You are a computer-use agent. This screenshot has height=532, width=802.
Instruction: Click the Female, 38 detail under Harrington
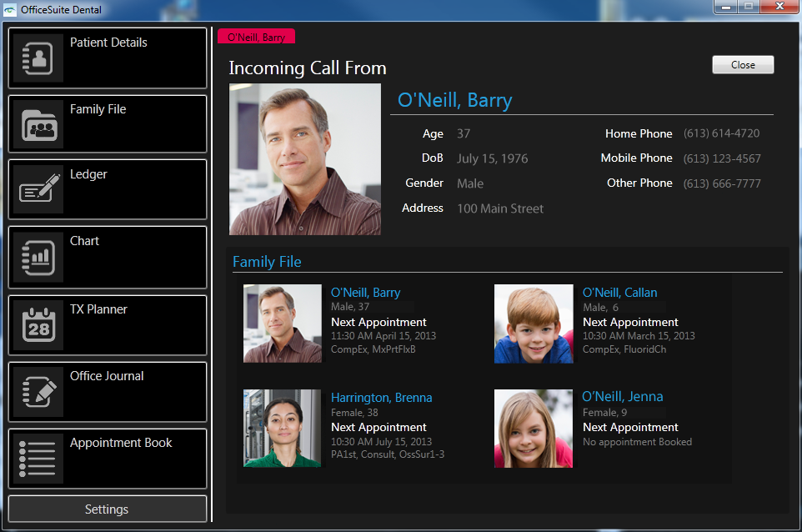pos(354,412)
